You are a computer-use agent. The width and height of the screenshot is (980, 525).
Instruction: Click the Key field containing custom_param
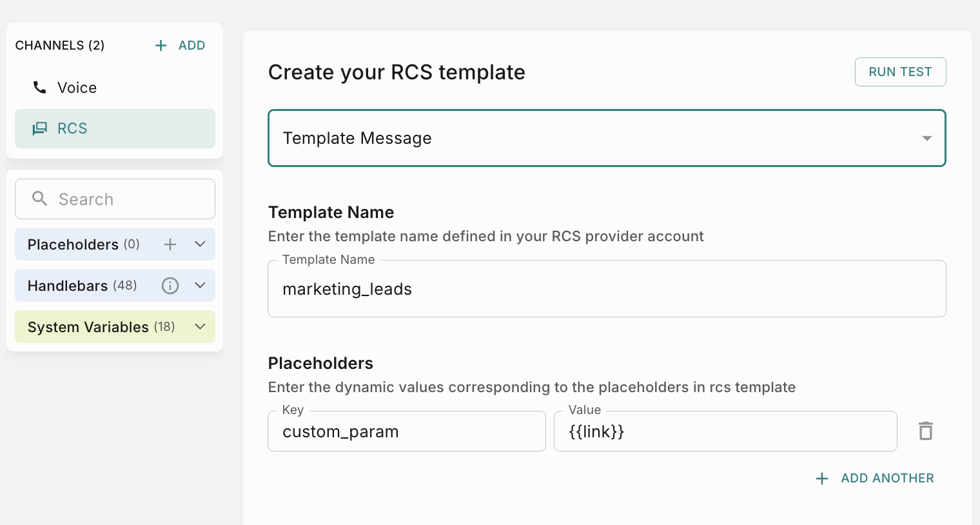pyautogui.click(x=406, y=431)
